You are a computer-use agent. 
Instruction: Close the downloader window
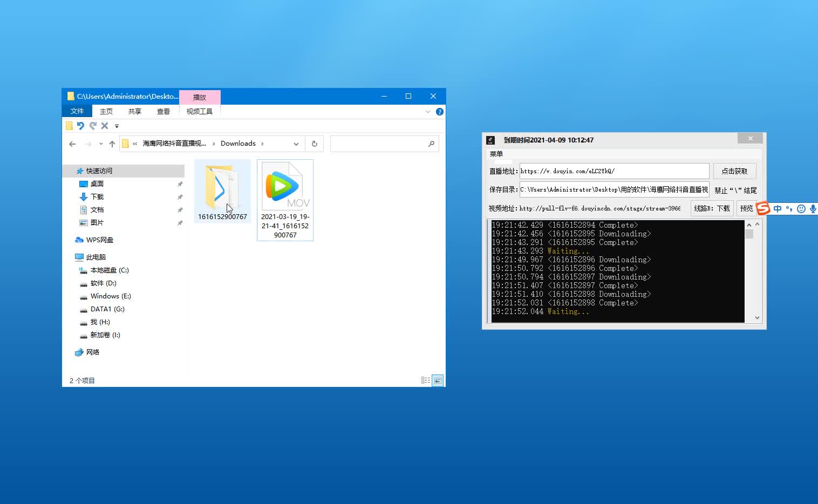[750, 139]
